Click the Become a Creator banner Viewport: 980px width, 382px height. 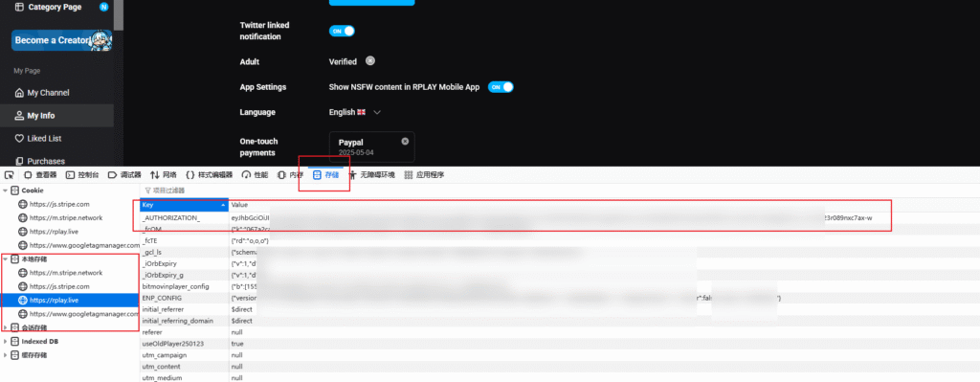point(62,40)
